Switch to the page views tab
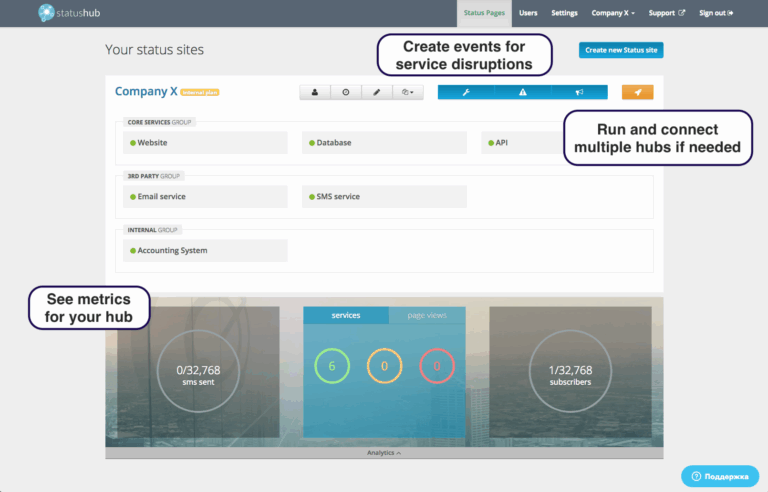768x492 pixels. coord(426,315)
